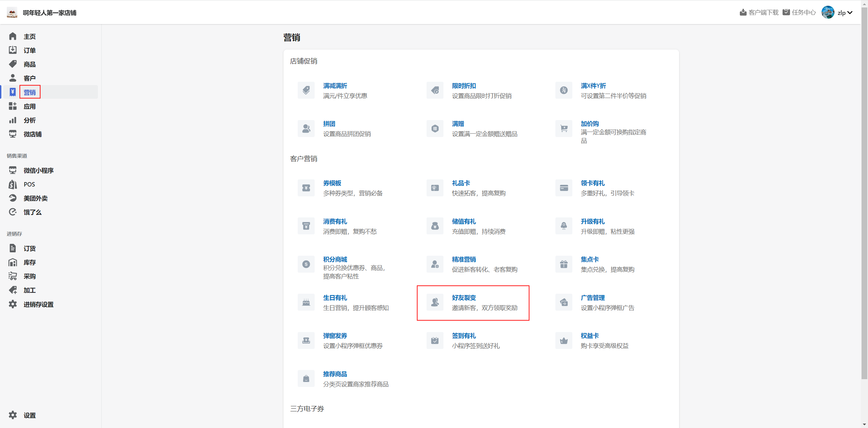The image size is (868, 428).
Task: Click the 拼团 group-buy people icon
Action: click(x=306, y=129)
